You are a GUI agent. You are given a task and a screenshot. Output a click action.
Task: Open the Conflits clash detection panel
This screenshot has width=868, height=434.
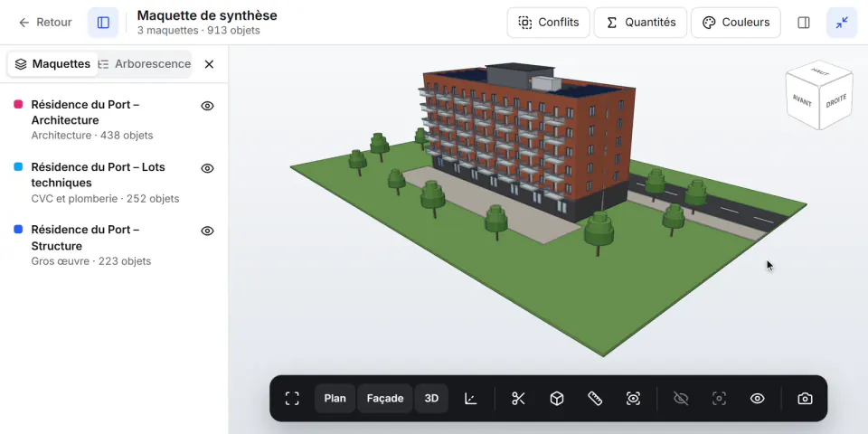pyautogui.click(x=548, y=22)
